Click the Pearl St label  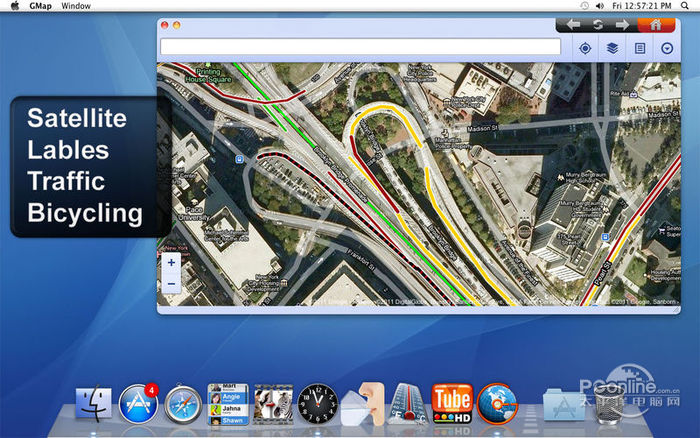click(602, 274)
